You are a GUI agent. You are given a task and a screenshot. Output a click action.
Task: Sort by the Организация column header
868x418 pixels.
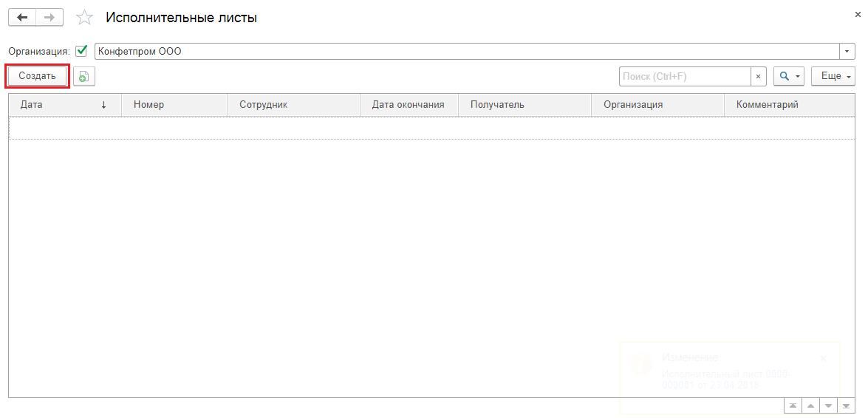tap(657, 105)
